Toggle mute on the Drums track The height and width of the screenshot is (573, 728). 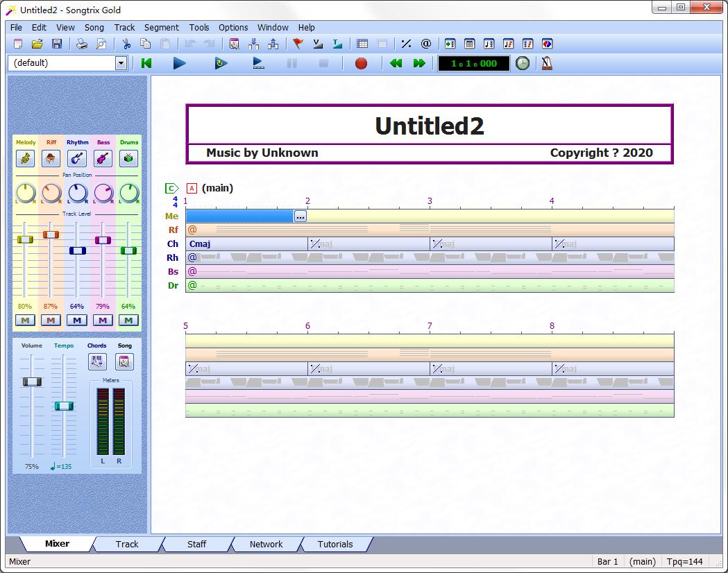(x=128, y=320)
